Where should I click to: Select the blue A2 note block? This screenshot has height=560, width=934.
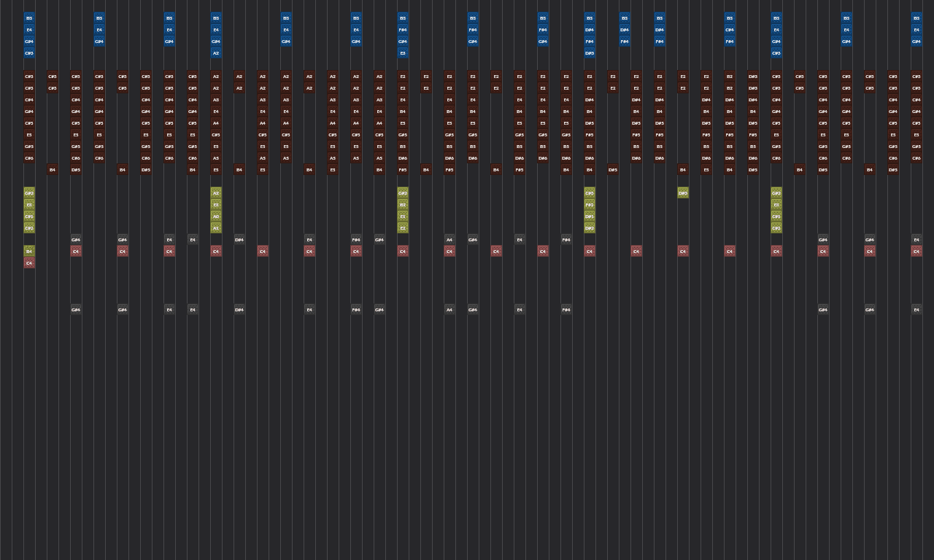click(216, 53)
